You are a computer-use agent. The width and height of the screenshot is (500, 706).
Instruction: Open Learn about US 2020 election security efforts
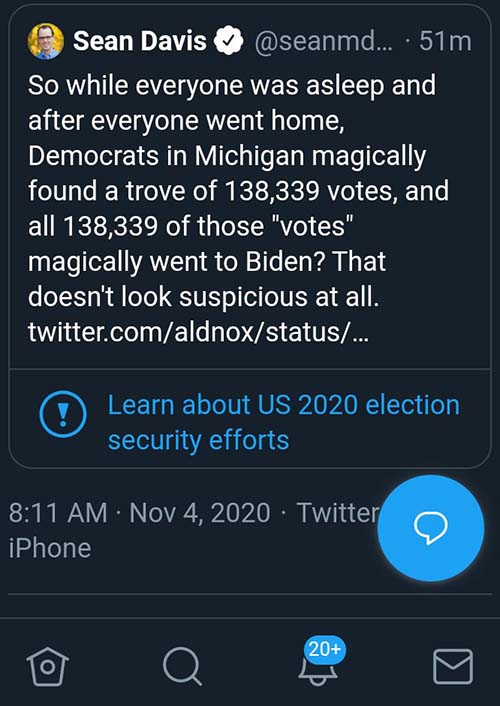(284, 422)
